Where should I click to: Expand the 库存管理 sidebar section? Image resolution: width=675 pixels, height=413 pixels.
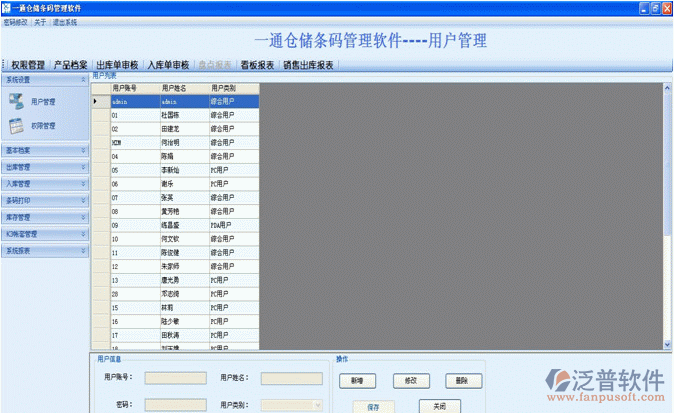tap(83, 217)
